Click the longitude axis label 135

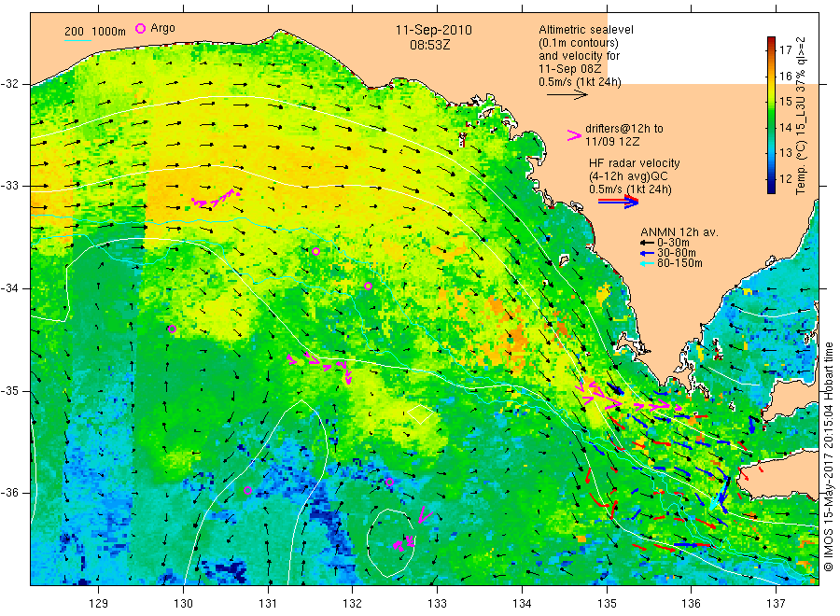click(x=607, y=604)
